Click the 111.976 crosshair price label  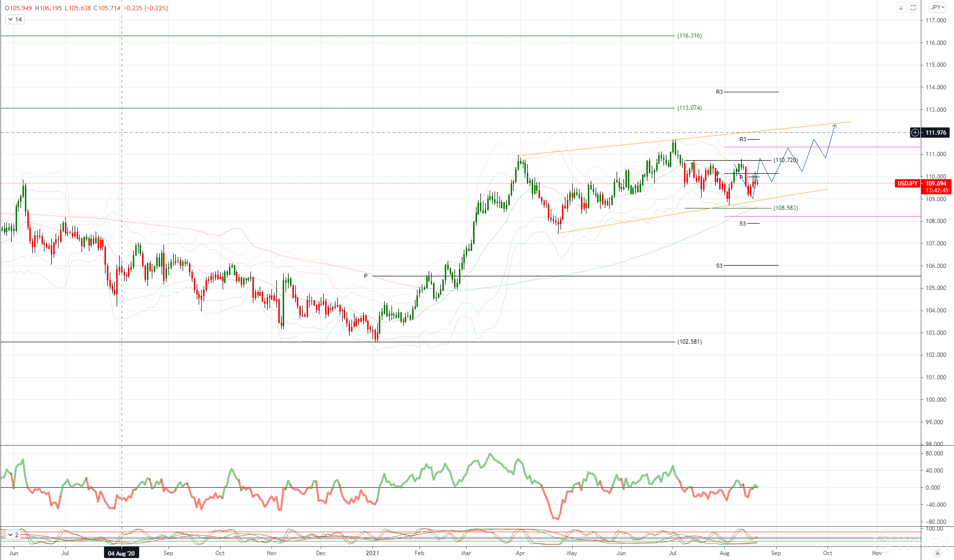pyautogui.click(x=936, y=132)
